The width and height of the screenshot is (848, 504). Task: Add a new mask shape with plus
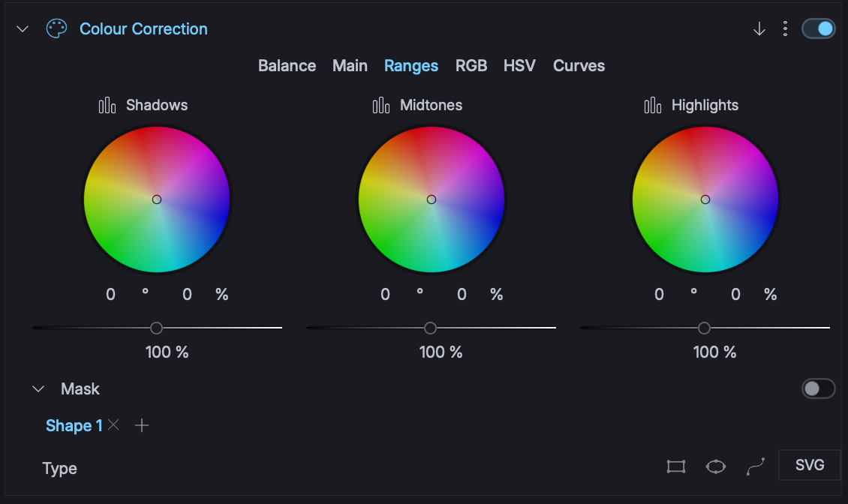coord(142,425)
